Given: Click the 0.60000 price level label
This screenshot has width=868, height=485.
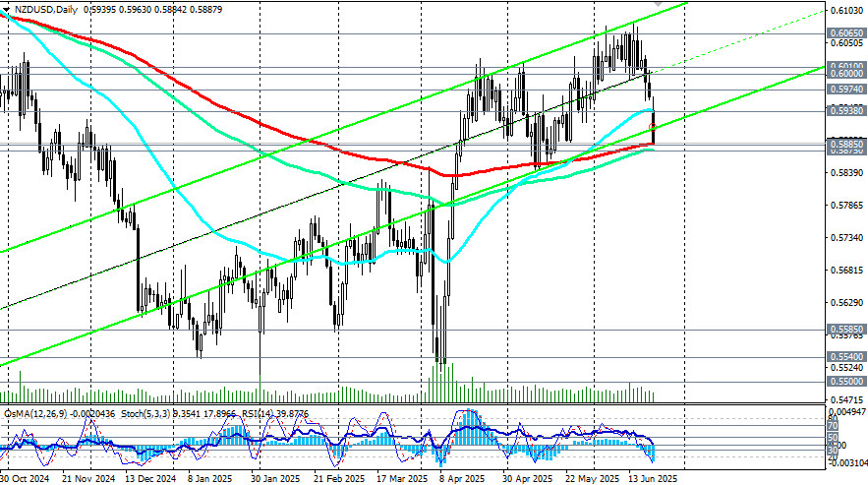Looking at the screenshot, I should point(846,73).
